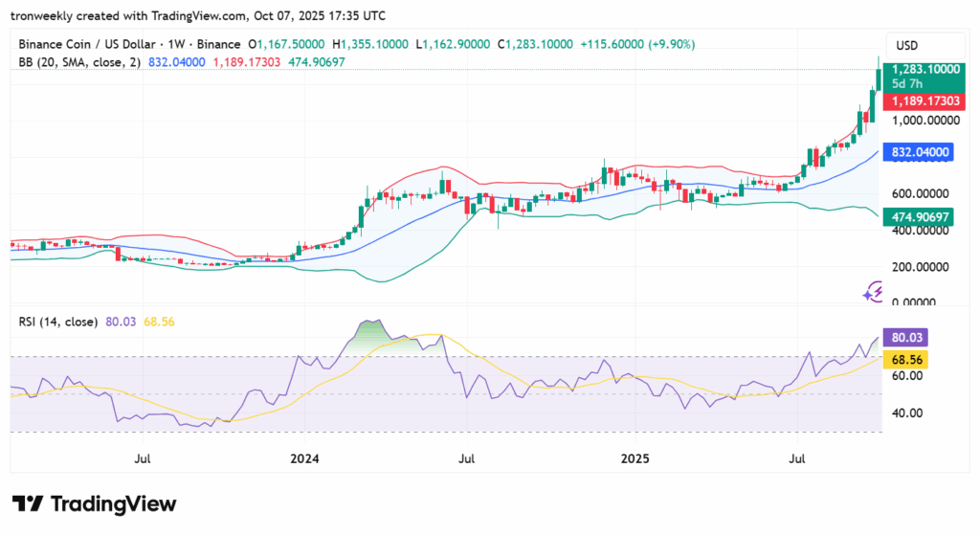The height and width of the screenshot is (535, 980).
Task: Click the 2024 label on the time axis
Action: (303, 459)
